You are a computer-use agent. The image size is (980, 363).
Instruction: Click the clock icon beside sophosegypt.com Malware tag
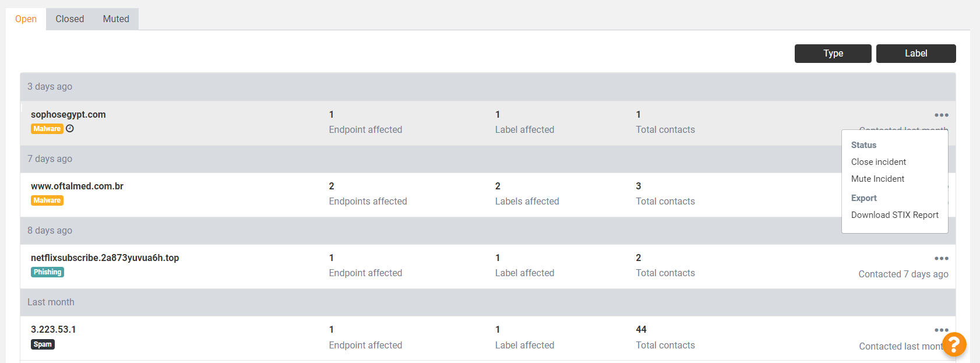tap(70, 129)
